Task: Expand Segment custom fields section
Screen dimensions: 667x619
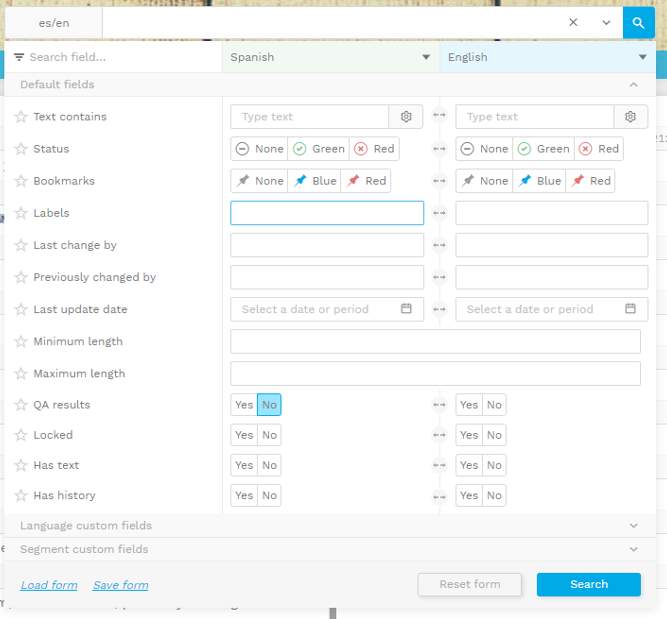Action: pos(633,549)
